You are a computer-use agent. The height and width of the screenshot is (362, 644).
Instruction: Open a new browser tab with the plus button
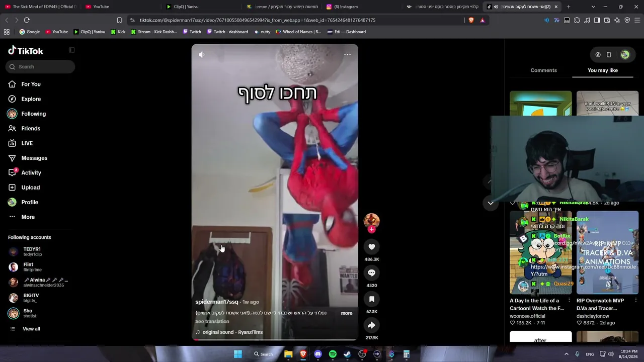click(569, 7)
